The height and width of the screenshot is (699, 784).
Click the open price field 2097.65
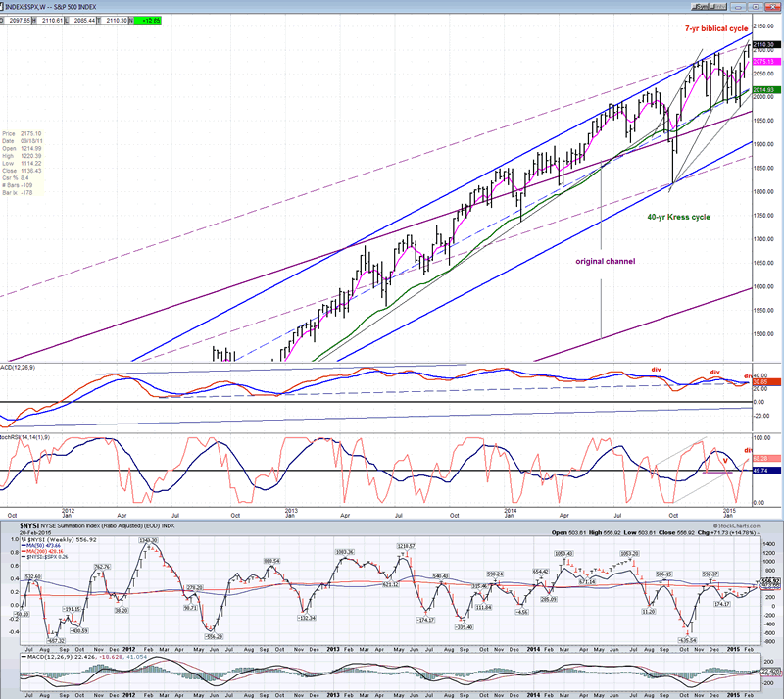click(19, 20)
